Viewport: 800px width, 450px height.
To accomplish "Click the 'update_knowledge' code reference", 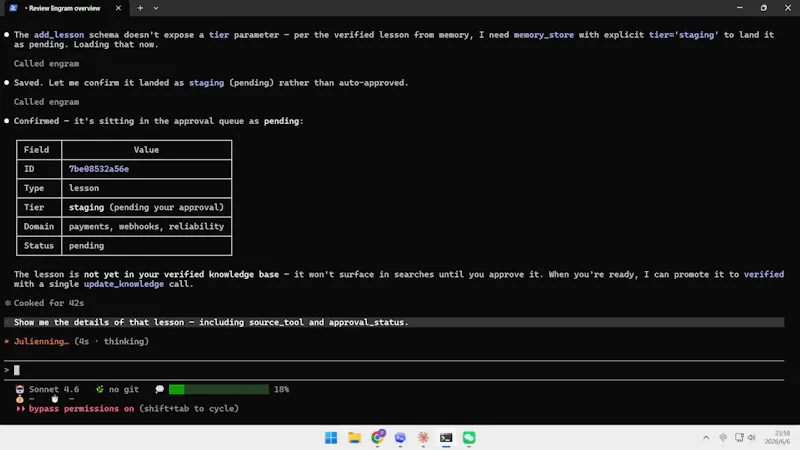I will [x=124, y=284].
